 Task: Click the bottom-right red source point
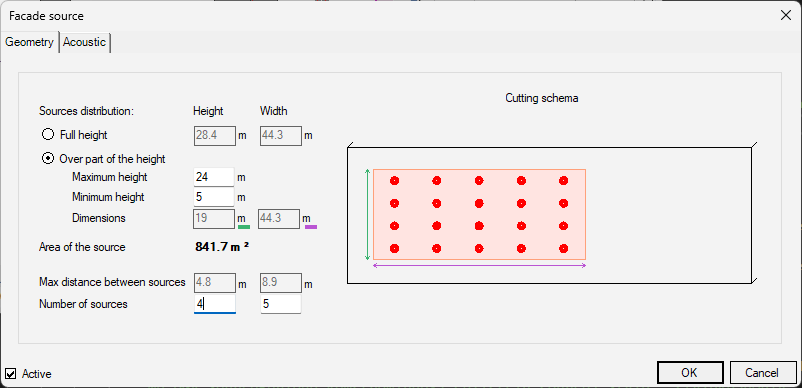[x=564, y=248]
